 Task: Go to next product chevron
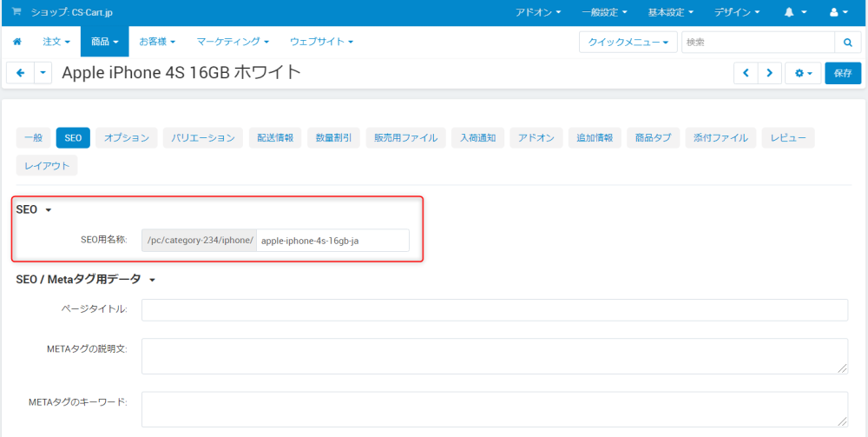[769, 73]
